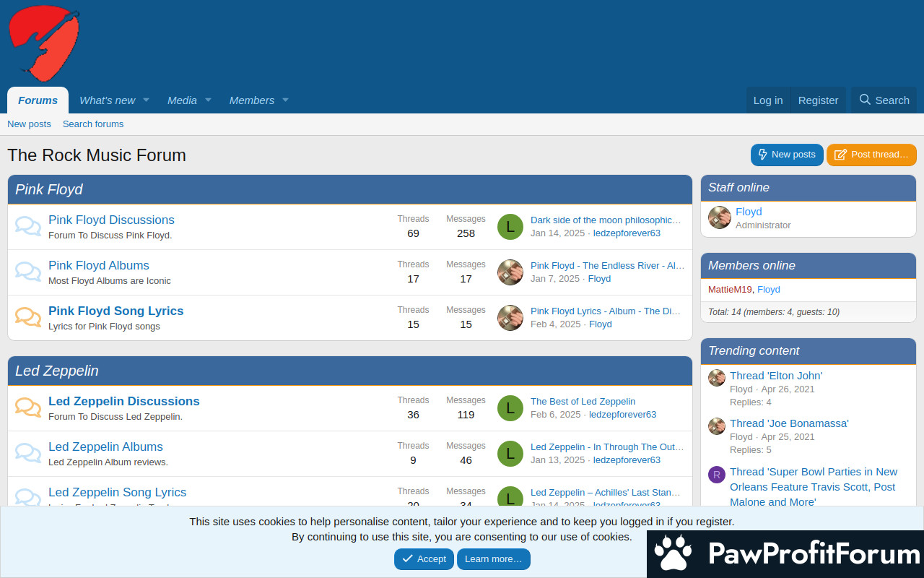Open the Led Zeppelin Song Lyrics forum
The image size is (924, 578).
coord(118,492)
